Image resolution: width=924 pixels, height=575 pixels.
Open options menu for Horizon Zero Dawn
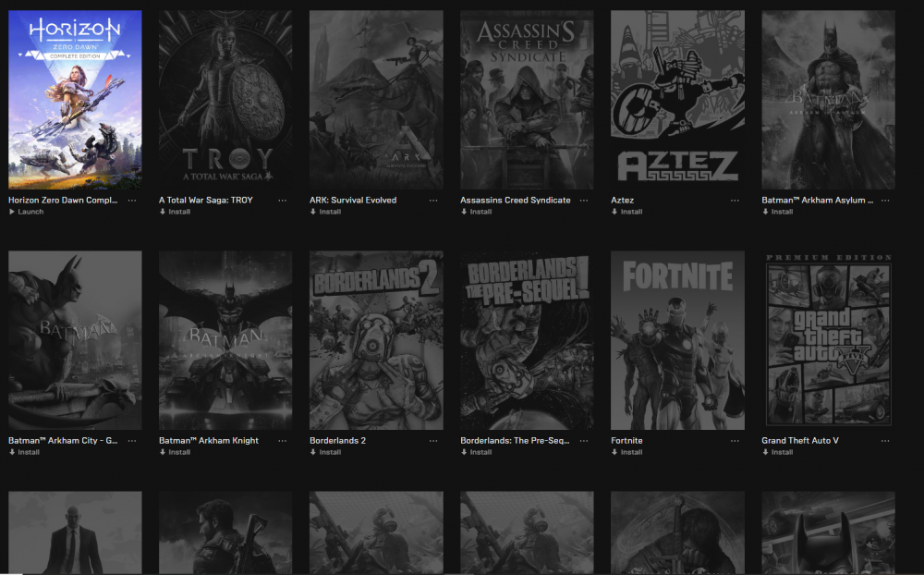pyautogui.click(x=132, y=201)
